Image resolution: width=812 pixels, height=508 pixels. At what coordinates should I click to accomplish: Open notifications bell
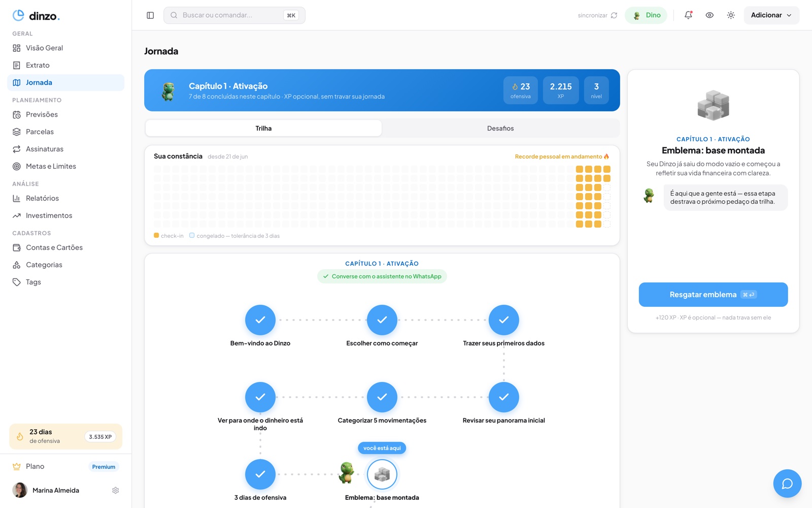point(688,15)
